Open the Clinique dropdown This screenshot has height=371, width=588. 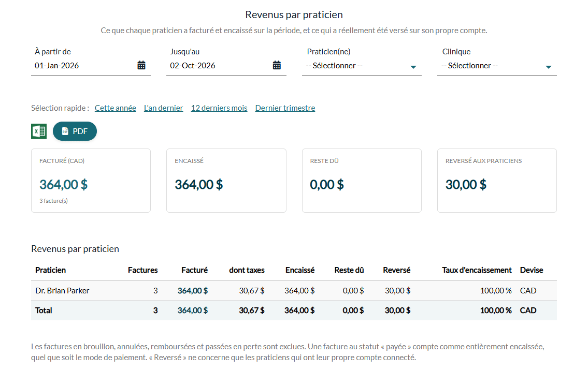coord(497,66)
